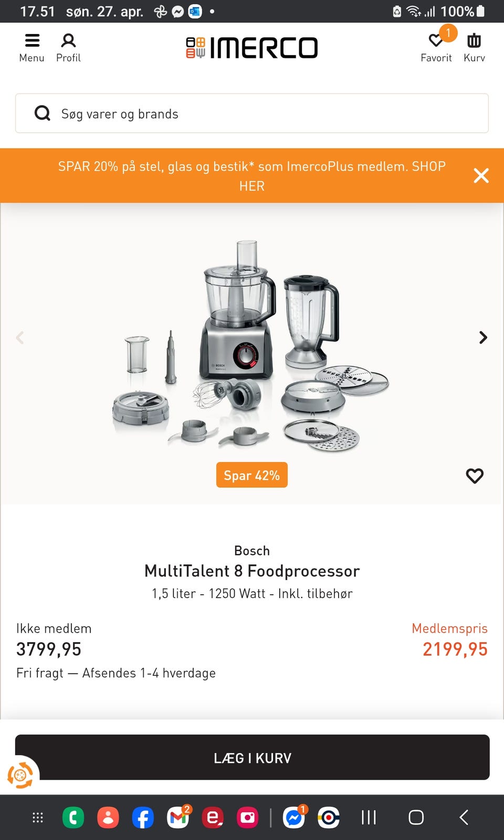Click the Bosch brand name link
The image size is (504, 840).
pyautogui.click(x=252, y=551)
